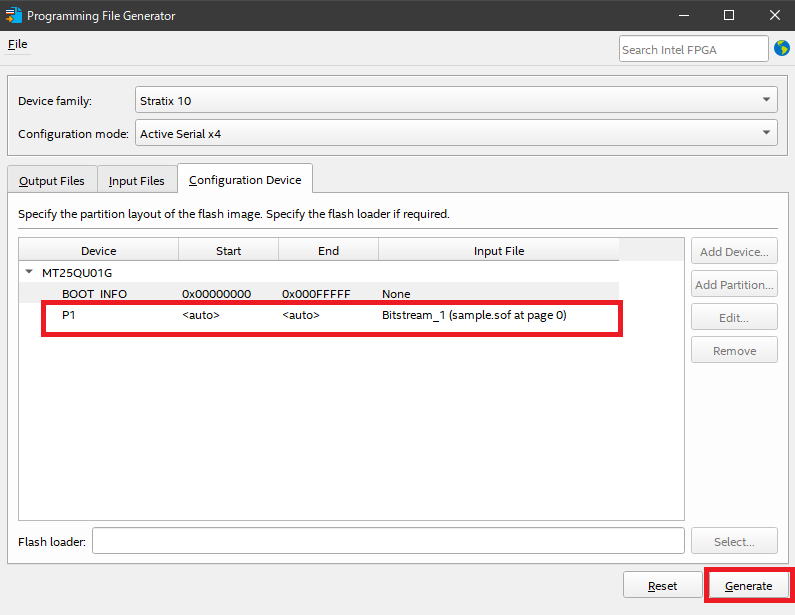
Task: Close the Programming File Generator window
Action: [x=774, y=15]
